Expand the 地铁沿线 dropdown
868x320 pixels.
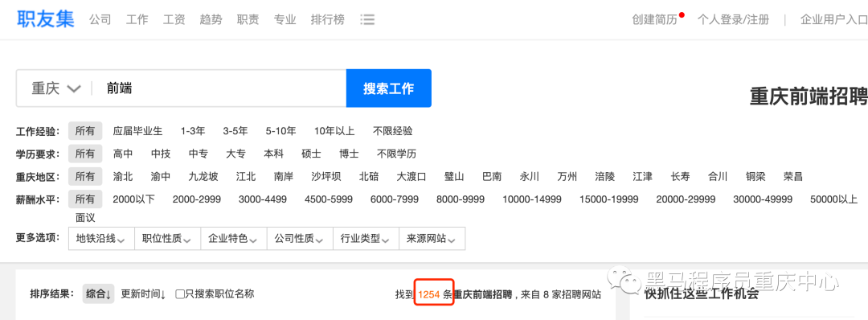pos(101,239)
